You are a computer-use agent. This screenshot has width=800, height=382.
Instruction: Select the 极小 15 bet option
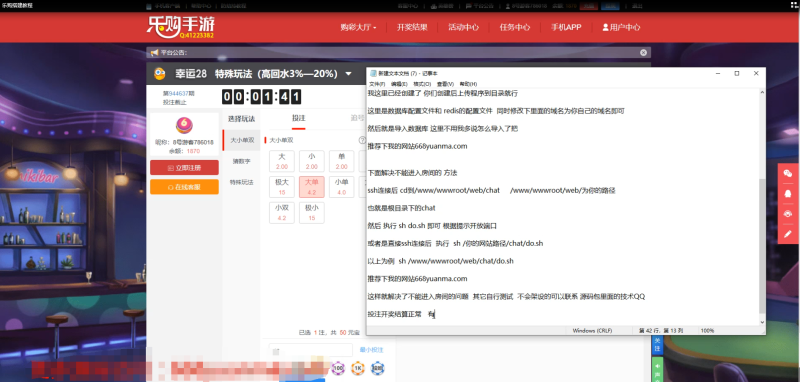[x=312, y=213]
